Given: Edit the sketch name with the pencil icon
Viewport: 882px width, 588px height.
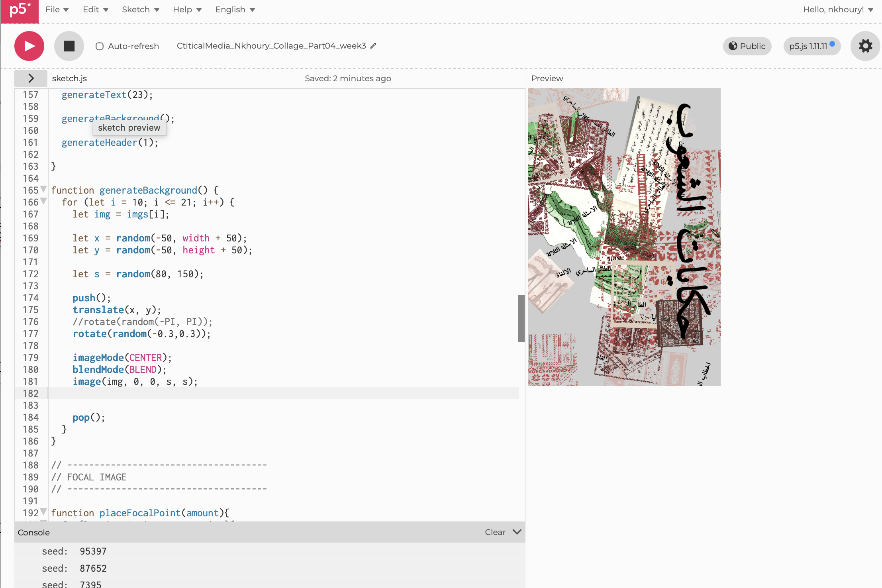Looking at the screenshot, I should coord(373,46).
